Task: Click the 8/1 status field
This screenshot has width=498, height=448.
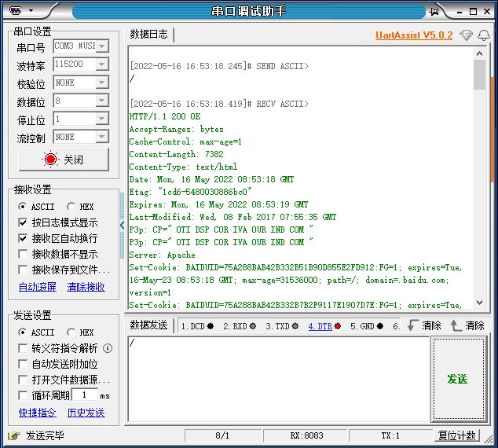Action: (222, 435)
